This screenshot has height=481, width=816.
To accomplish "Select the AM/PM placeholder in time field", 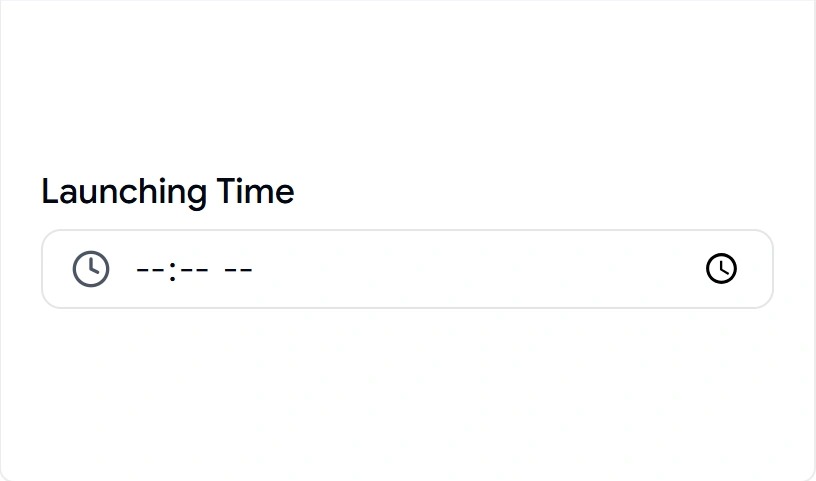I will point(238,270).
